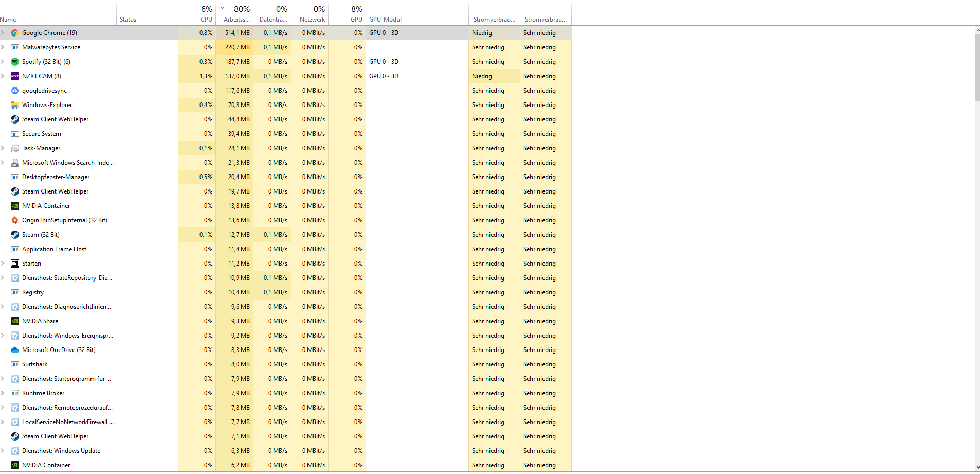
Task: Click Chrome's 514,1 MB memory value
Action: click(x=238, y=33)
